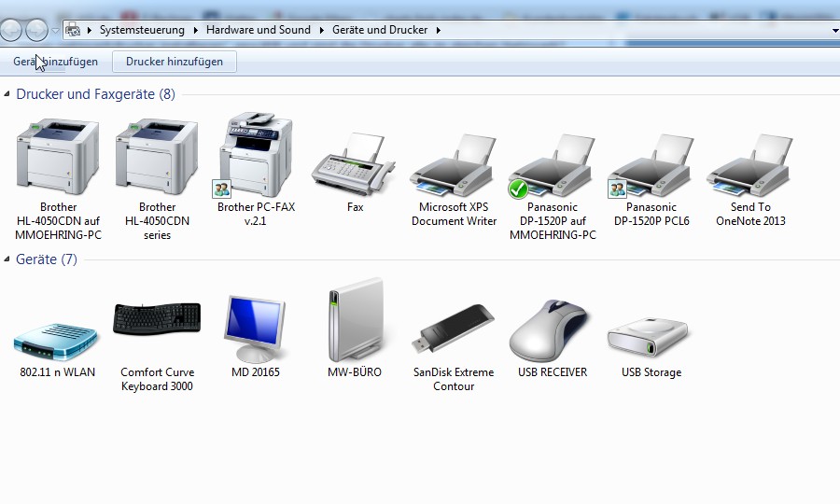Click the label 'MD 20165'

coord(256,372)
